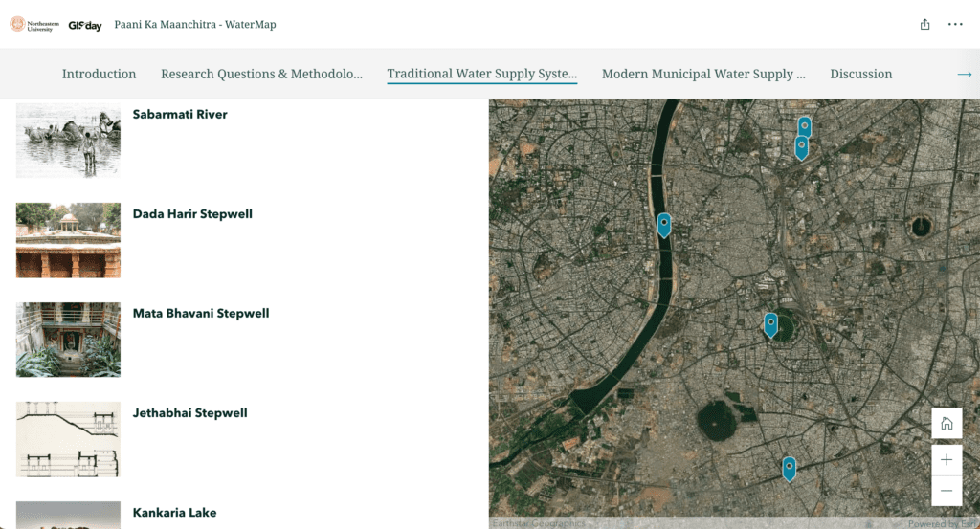
Task: Click the Kankaria Lake thumbnail
Action: (x=68, y=516)
